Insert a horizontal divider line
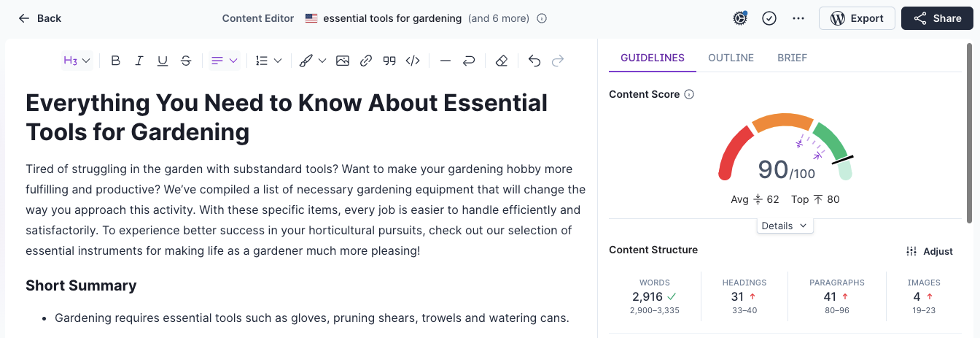Screen dimensions: 980x338 [x=446, y=61]
